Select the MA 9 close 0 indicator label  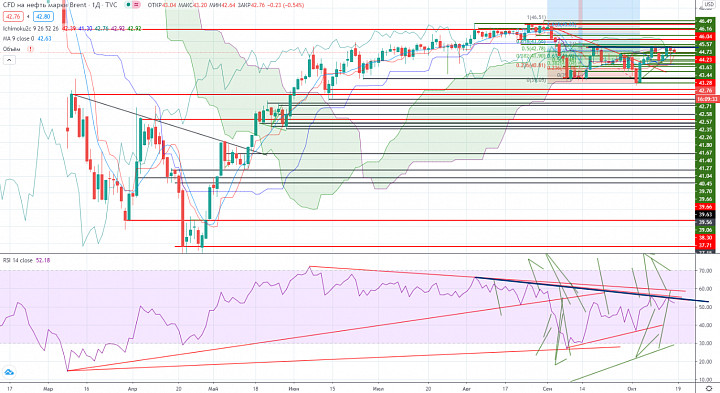[18, 39]
